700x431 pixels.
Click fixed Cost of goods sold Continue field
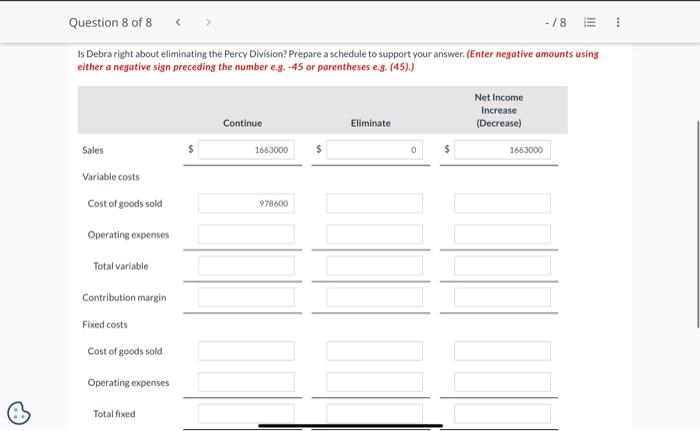pos(246,351)
